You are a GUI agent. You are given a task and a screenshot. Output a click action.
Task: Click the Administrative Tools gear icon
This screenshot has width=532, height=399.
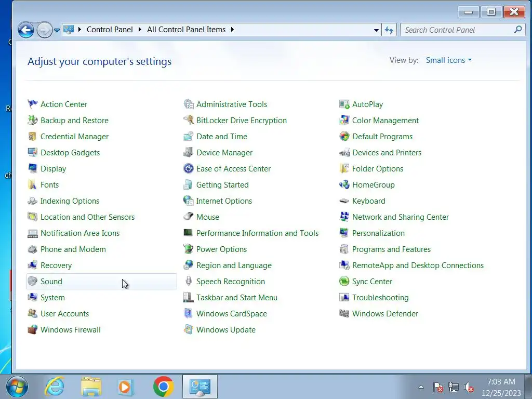pyautogui.click(x=188, y=104)
